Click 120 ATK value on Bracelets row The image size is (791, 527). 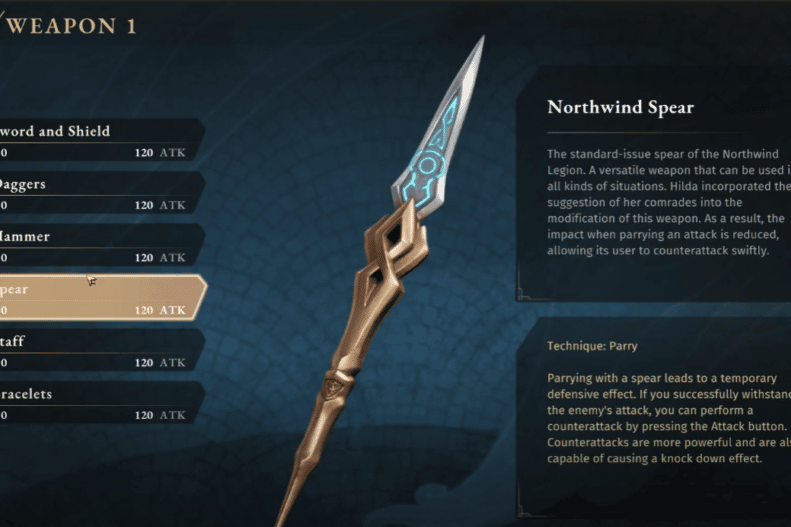(x=160, y=415)
